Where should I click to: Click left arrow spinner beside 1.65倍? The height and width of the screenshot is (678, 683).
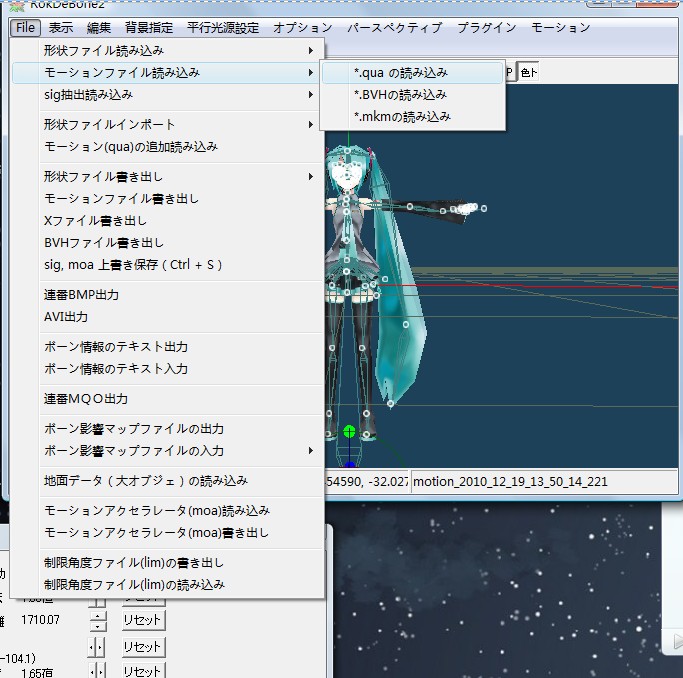tap(92, 672)
